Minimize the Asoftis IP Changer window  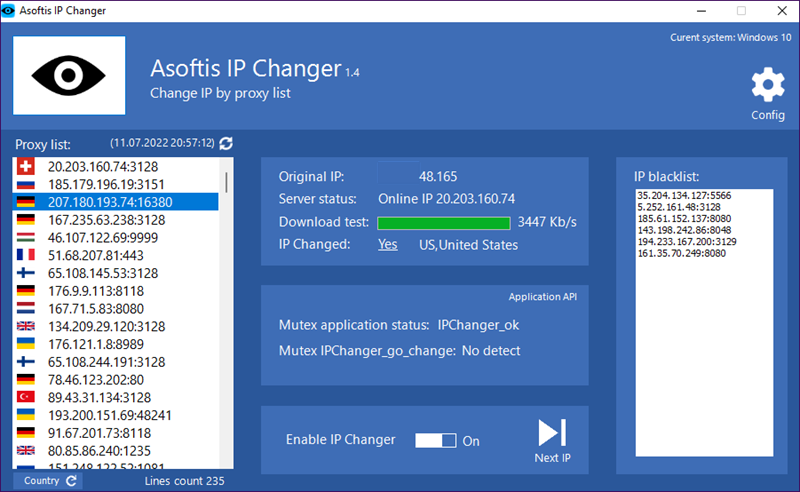(702, 11)
